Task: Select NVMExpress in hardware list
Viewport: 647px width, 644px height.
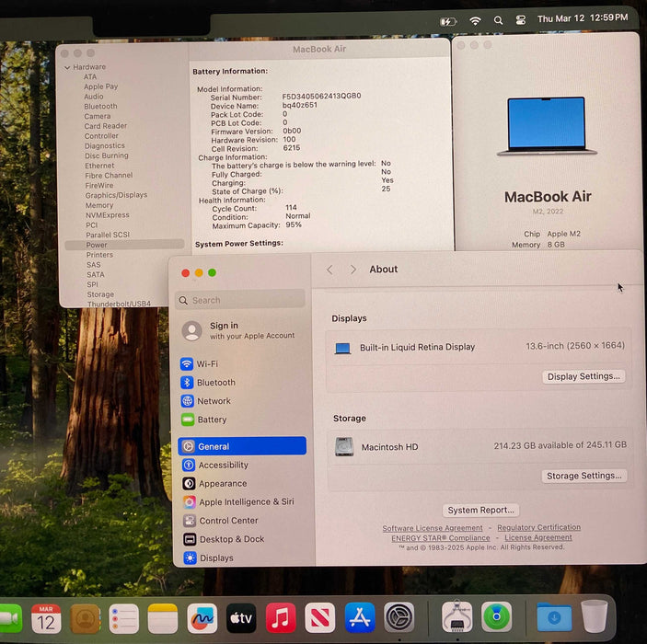Action: (108, 215)
